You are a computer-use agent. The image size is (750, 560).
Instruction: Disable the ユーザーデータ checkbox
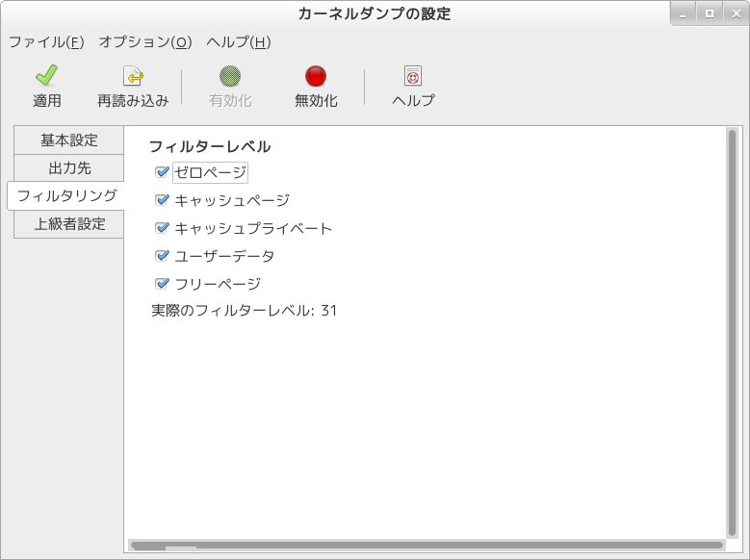pos(162,256)
